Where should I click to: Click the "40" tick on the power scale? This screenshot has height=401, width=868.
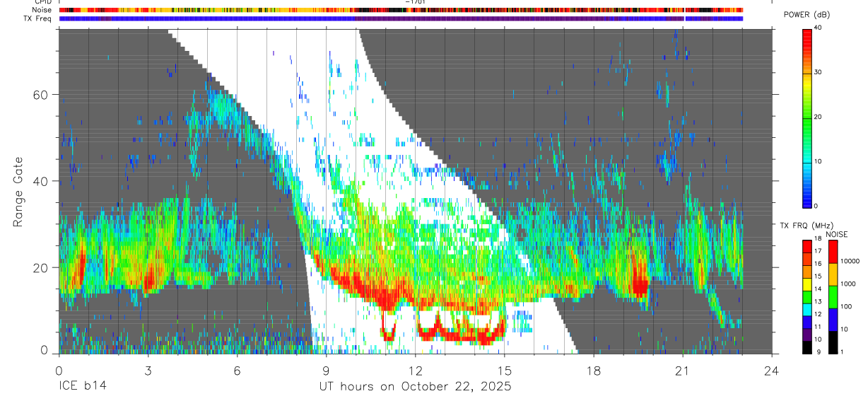click(819, 28)
